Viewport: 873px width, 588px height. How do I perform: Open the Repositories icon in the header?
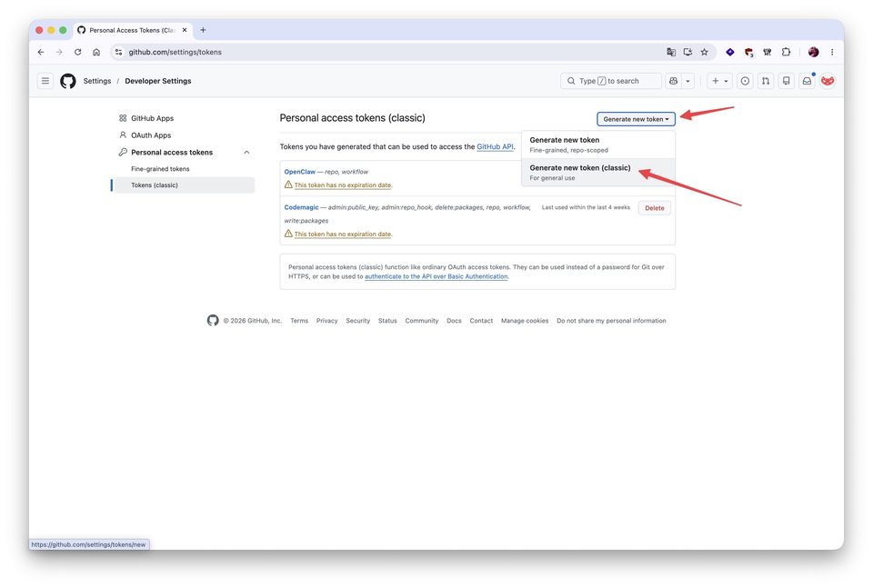coord(786,81)
